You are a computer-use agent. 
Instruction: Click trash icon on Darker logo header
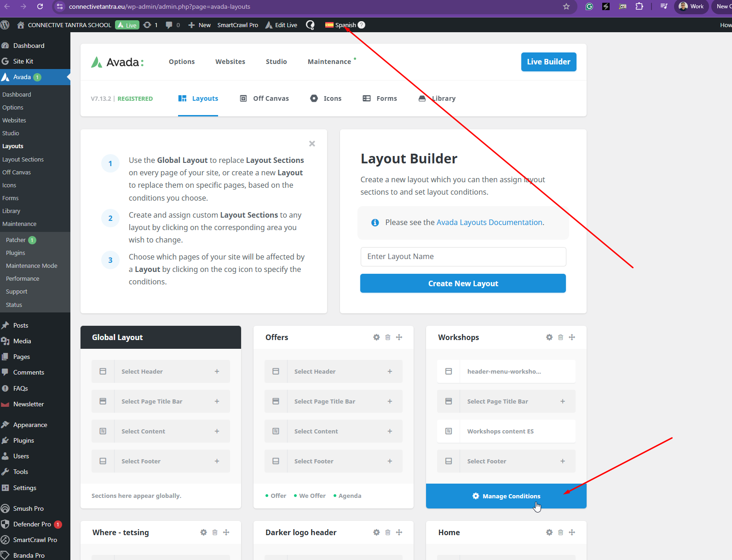[x=388, y=532]
